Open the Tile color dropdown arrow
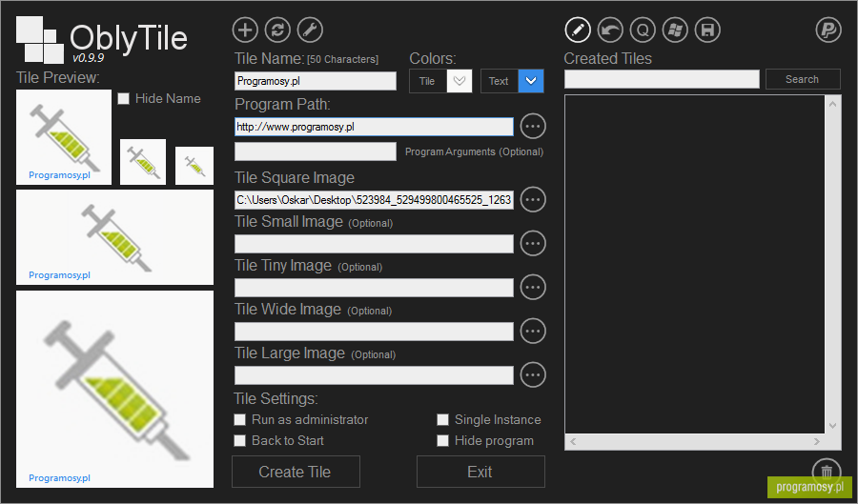The height and width of the screenshot is (504, 858). (x=460, y=81)
